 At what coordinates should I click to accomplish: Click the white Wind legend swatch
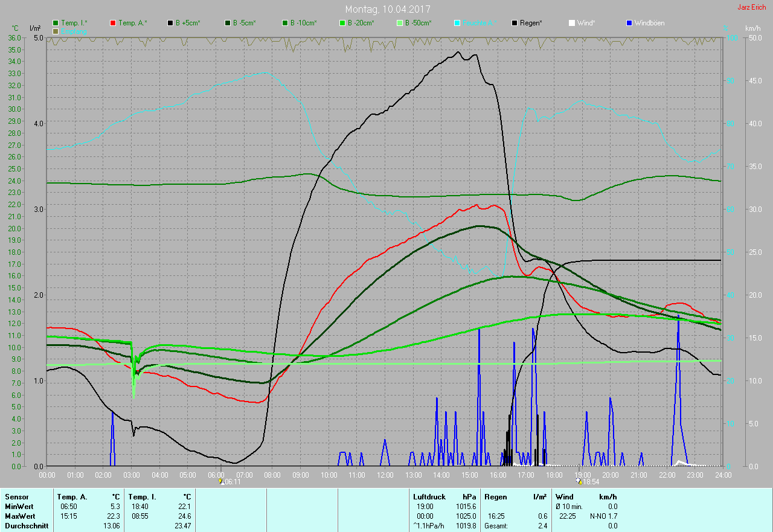point(572,23)
